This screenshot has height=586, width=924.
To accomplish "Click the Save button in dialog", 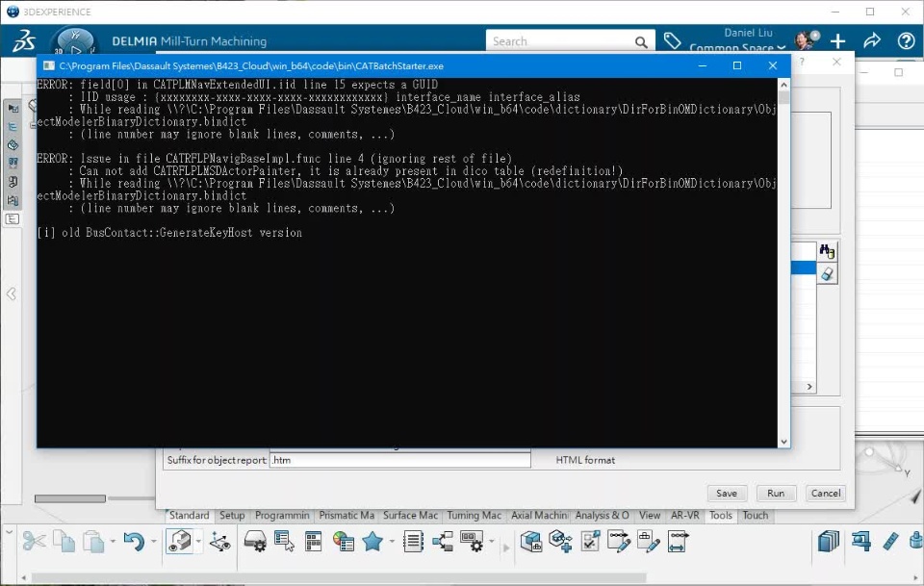I will point(726,493).
